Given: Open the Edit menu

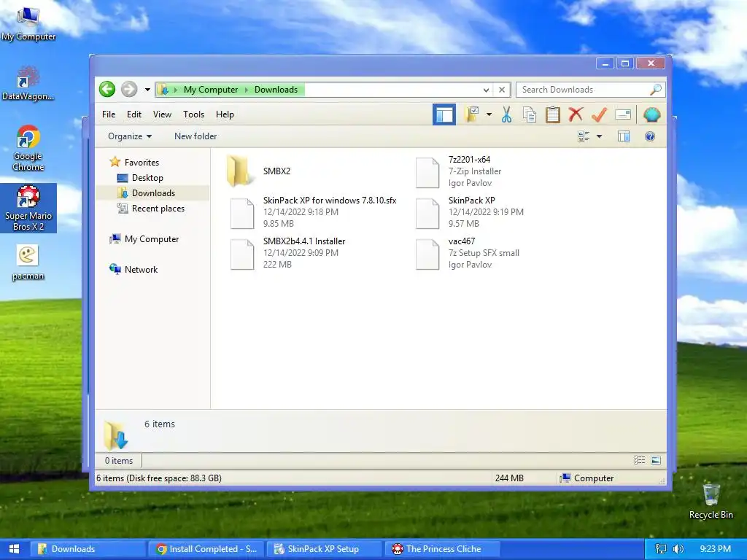Looking at the screenshot, I should coord(134,114).
